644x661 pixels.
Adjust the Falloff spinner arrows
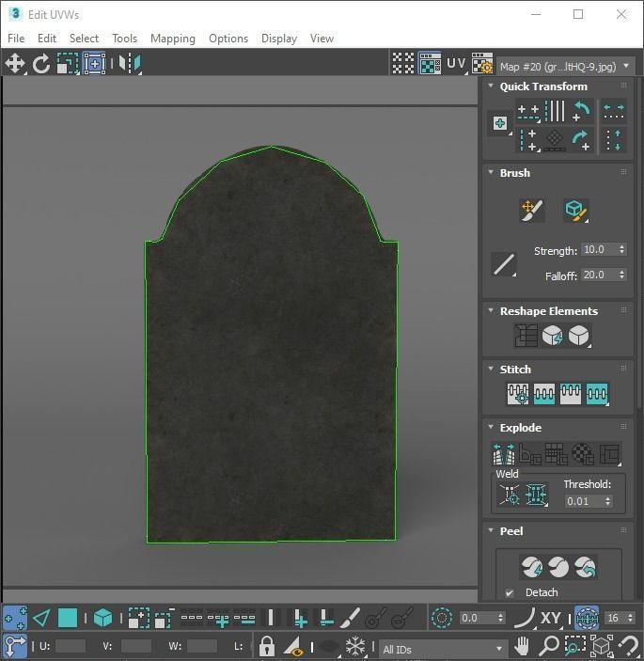point(621,275)
